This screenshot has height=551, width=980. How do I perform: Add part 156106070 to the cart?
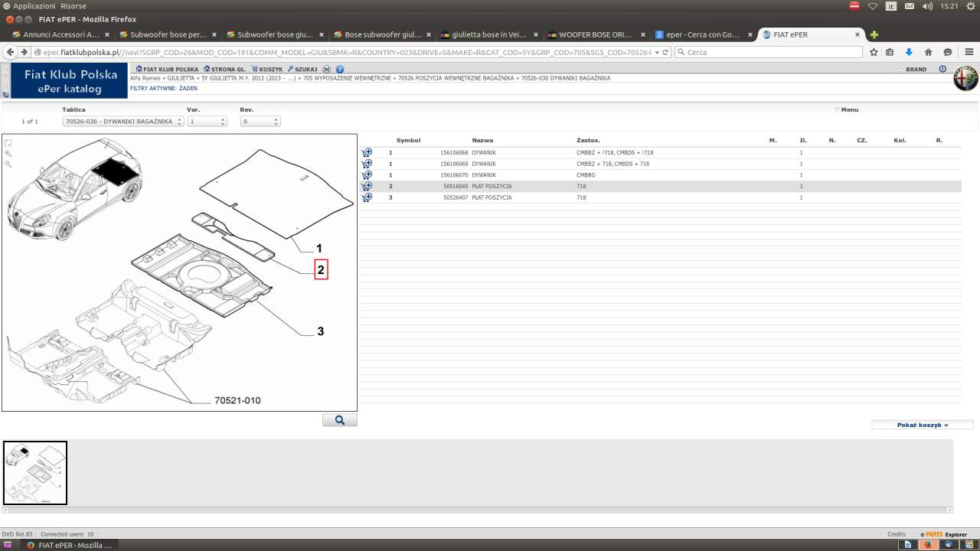(367, 175)
